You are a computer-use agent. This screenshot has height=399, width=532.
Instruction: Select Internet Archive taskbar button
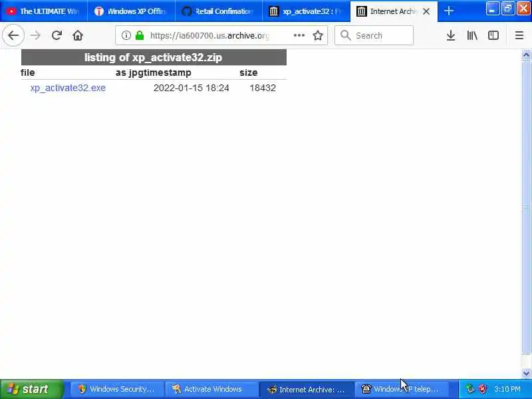pyautogui.click(x=307, y=389)
